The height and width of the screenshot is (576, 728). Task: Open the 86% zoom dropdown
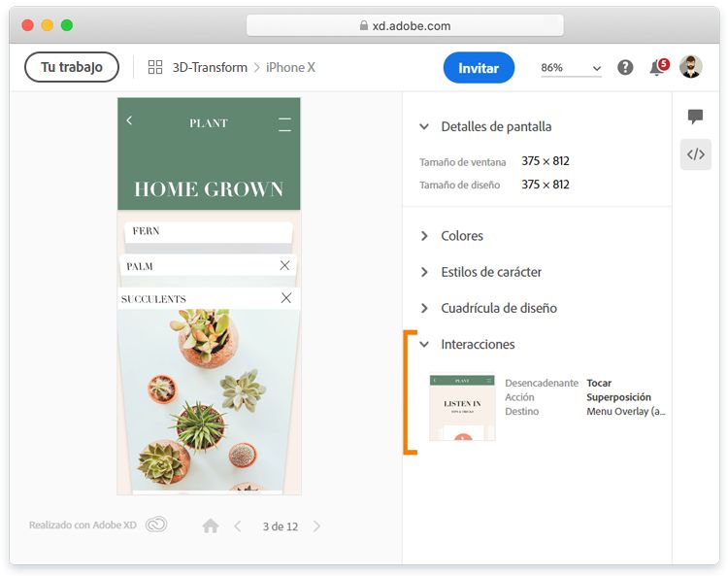point(571,68)
